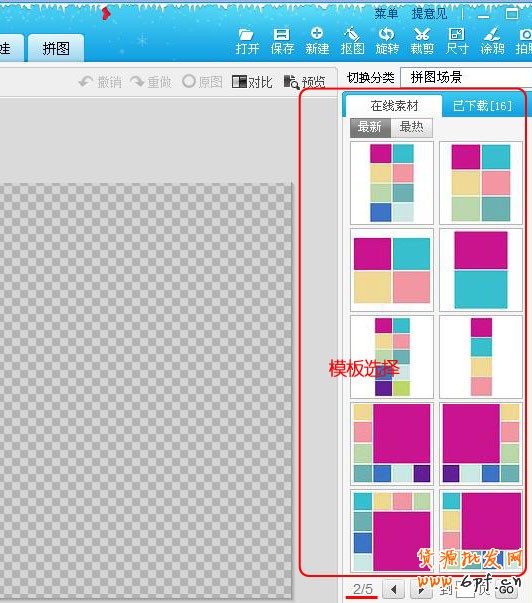
Task: Switch sorting to 最热
Action: tap(411, 127)
